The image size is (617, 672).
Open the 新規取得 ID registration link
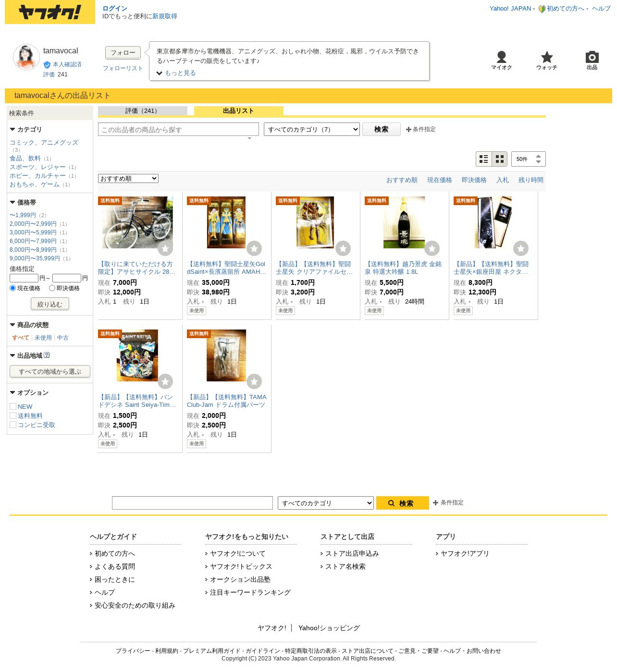point(165,16)
